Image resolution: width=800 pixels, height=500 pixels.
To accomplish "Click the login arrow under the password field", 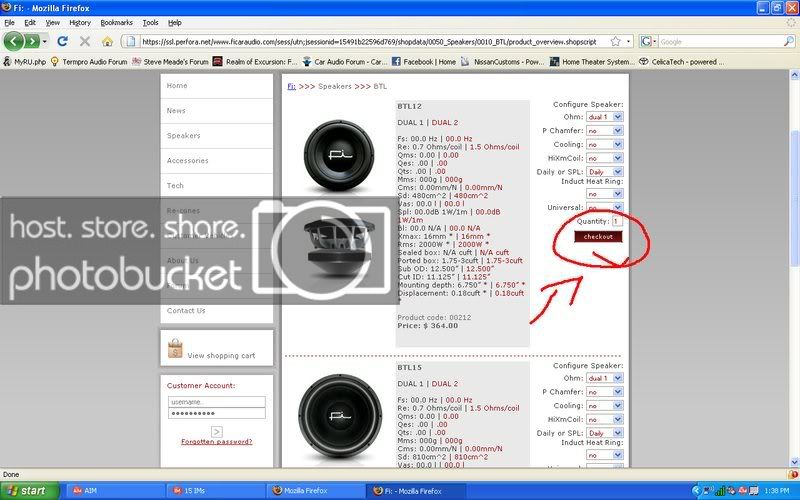I will [216, 431].
